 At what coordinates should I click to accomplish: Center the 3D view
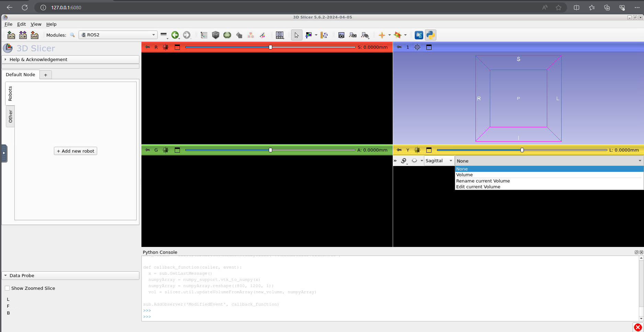tap(417, 47)
